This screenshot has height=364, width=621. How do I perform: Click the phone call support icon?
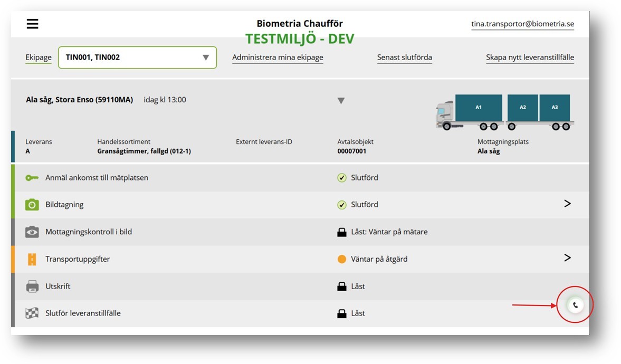(575, 305)
